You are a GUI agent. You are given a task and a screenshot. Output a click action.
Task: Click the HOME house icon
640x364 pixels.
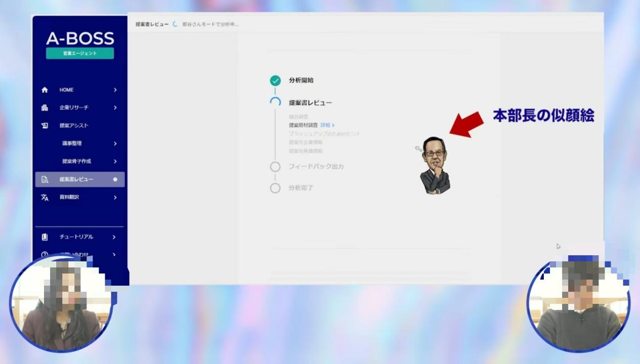[45, 90]
